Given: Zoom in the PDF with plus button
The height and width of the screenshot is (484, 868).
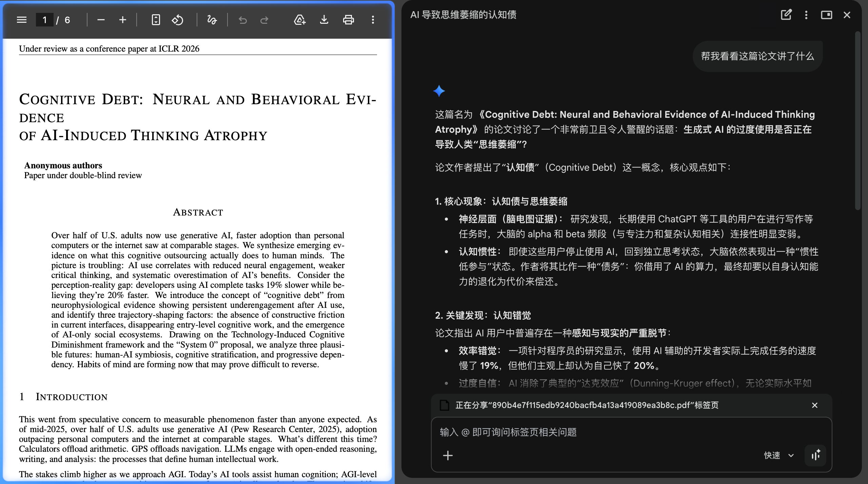Looking at the screenshot, I should [123, 20].
